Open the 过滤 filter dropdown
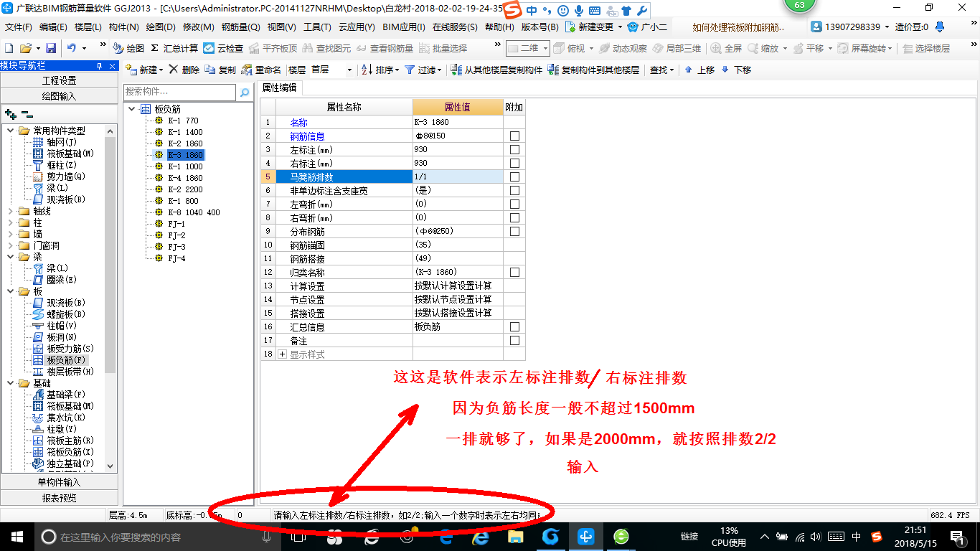 pos(423,70)
